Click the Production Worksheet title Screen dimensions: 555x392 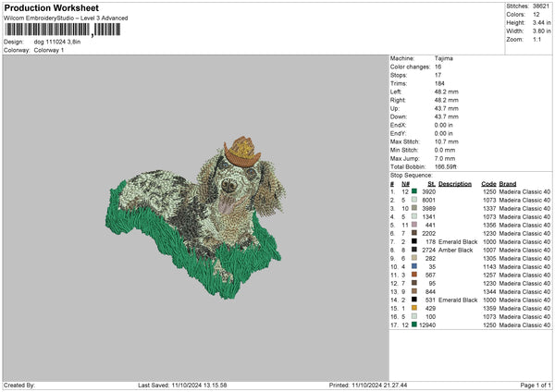pyautogui.click(x=52, y=8)
